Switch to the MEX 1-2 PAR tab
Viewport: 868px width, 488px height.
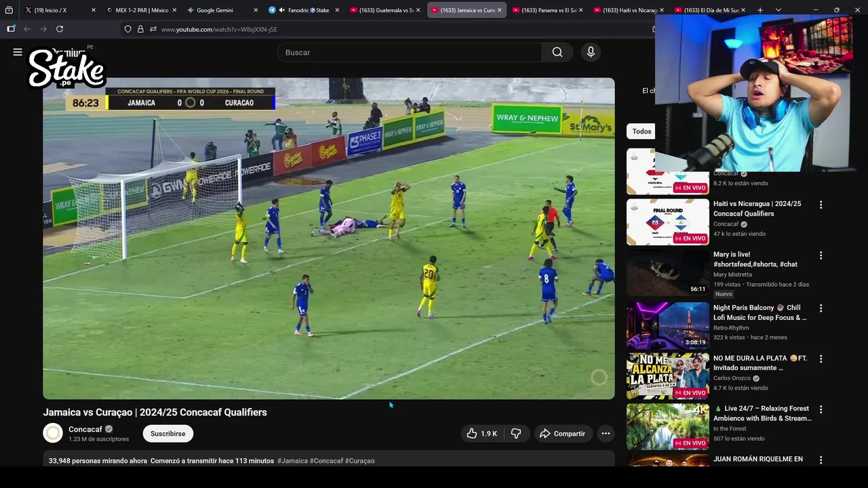point(140,10)
